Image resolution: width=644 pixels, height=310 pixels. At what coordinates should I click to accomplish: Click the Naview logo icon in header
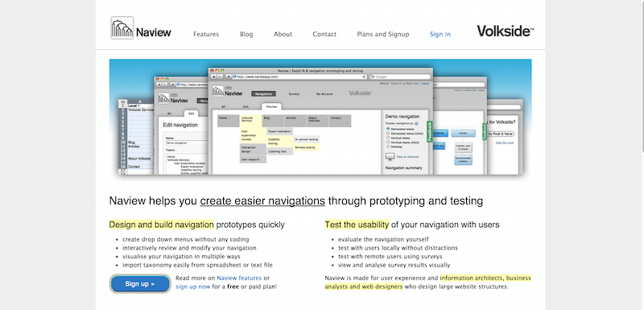122,28
